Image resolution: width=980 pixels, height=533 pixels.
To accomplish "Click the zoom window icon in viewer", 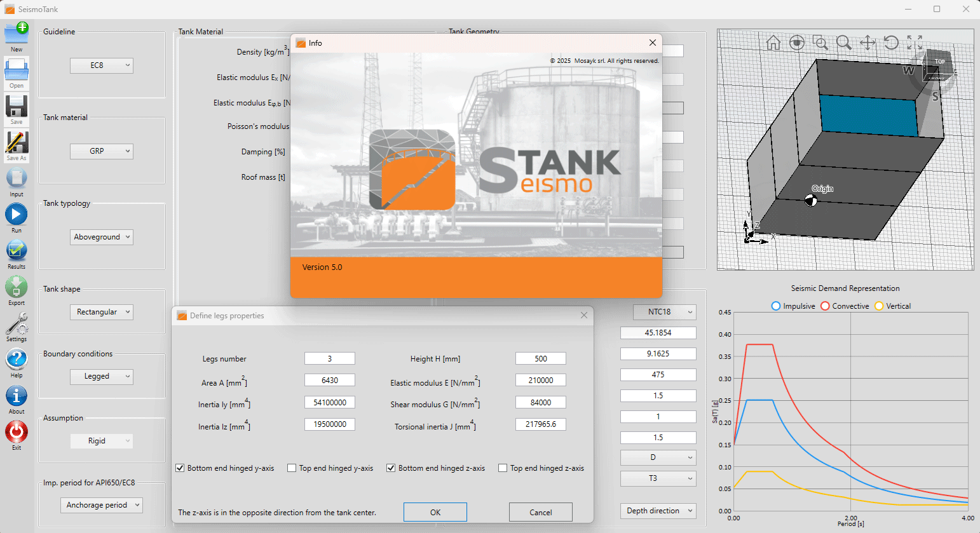I will pyautogui.click(x=820, y=43).
